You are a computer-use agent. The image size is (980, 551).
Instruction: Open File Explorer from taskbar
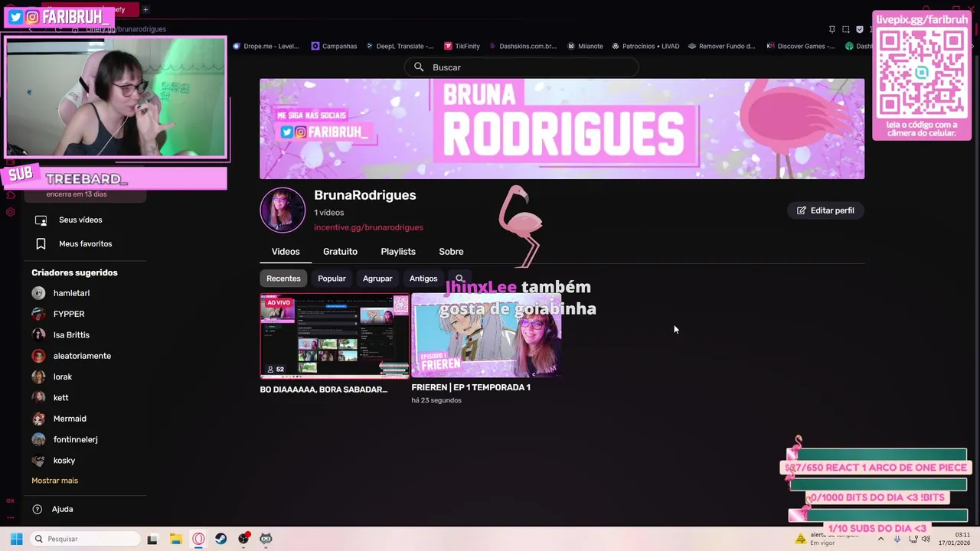(175, 539)
